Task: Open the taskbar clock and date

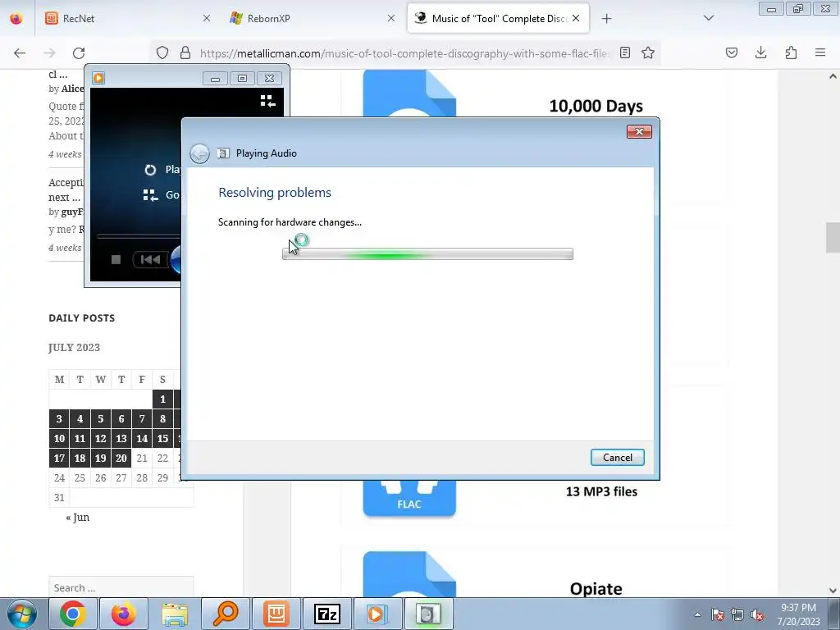Action: click(x=798, y=614)
